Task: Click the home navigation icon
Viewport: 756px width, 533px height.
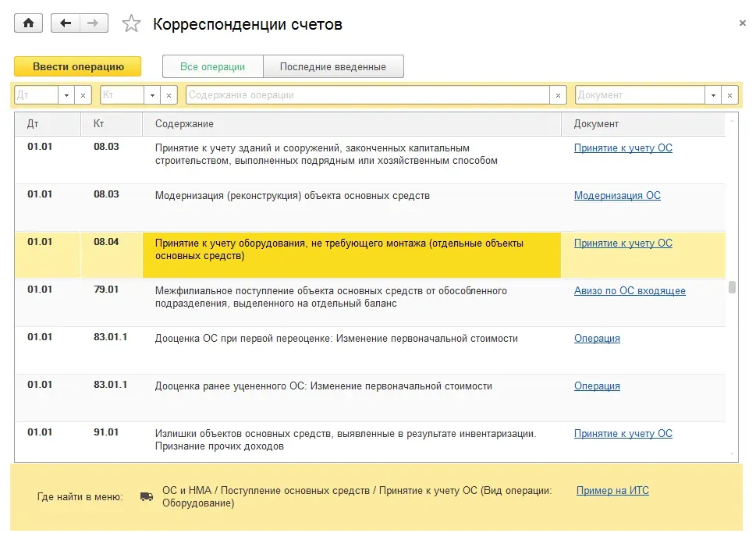Action: click(28, 23)
